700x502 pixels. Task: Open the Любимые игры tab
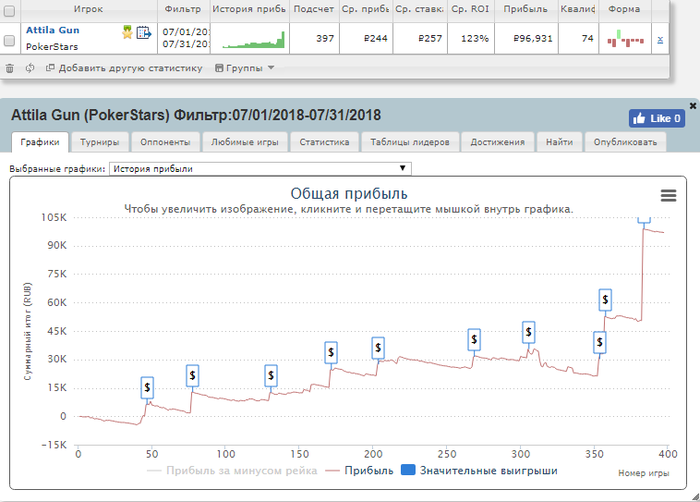tap(245, 142)
